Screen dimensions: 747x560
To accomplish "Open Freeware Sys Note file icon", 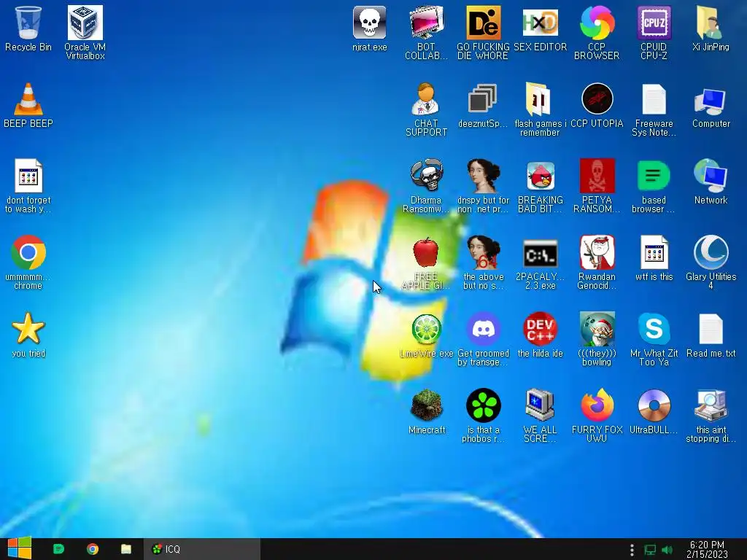I will coord(654,99).
